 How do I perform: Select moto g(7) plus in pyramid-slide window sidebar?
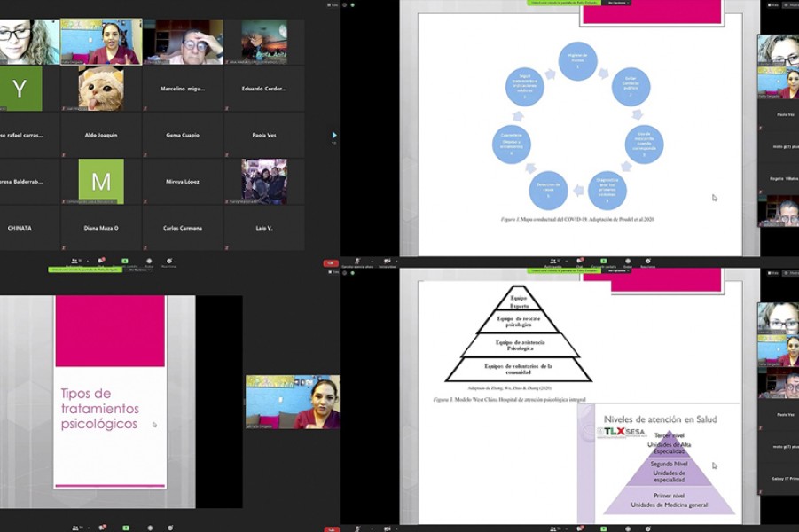coord(779,446)
